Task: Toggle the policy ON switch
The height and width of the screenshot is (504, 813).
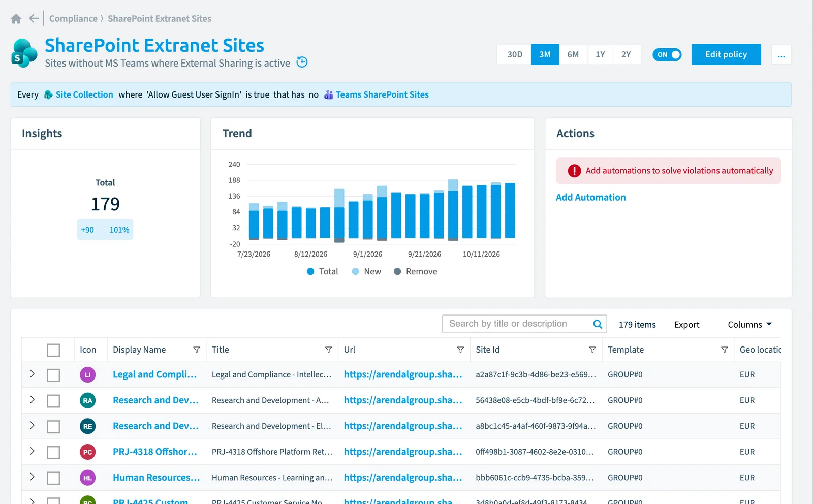Action: [667, 54]
